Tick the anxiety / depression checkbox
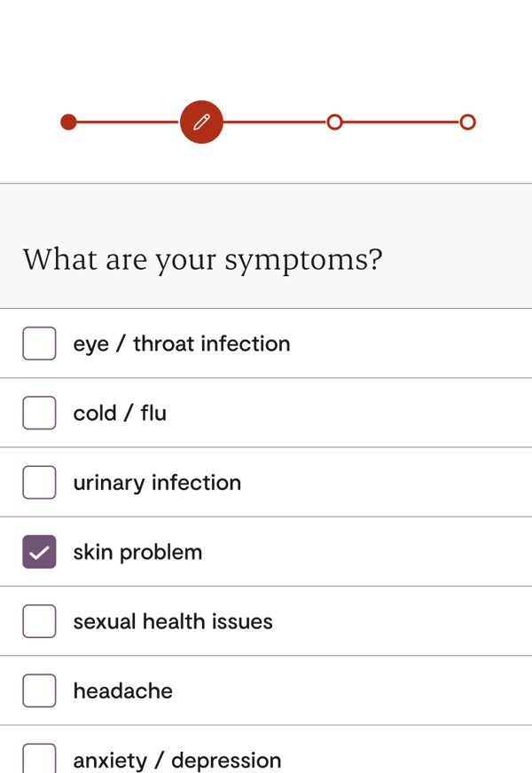 click(x=39, y=759)
